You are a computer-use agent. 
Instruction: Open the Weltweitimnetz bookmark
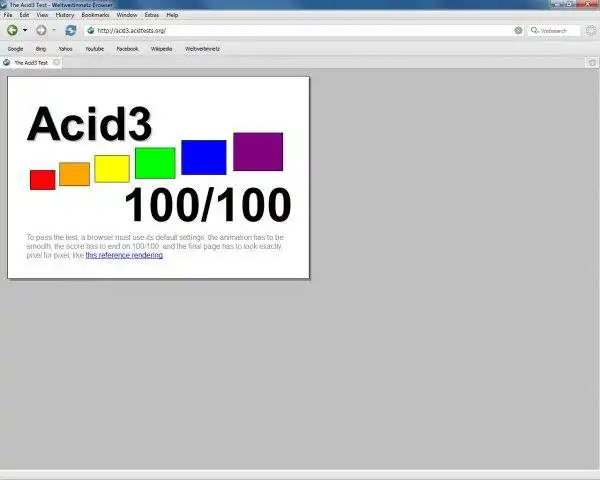202,49
